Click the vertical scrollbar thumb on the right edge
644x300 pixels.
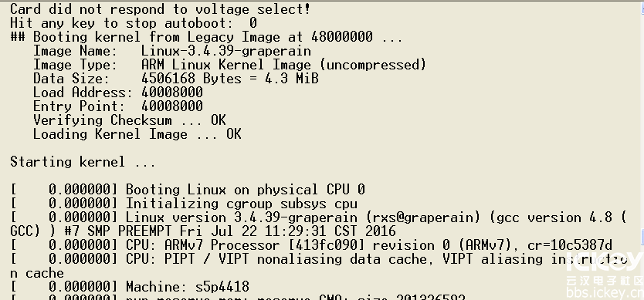coord(642,237)
